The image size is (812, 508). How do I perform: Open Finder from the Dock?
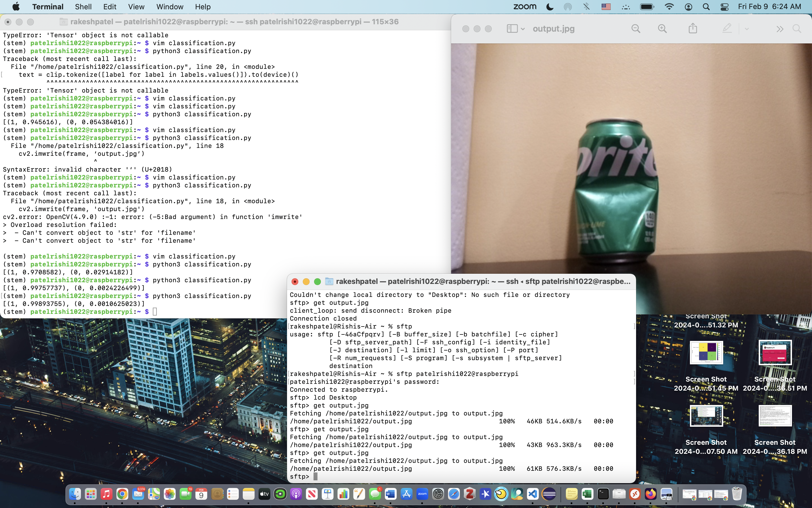[x=75, y=494]
